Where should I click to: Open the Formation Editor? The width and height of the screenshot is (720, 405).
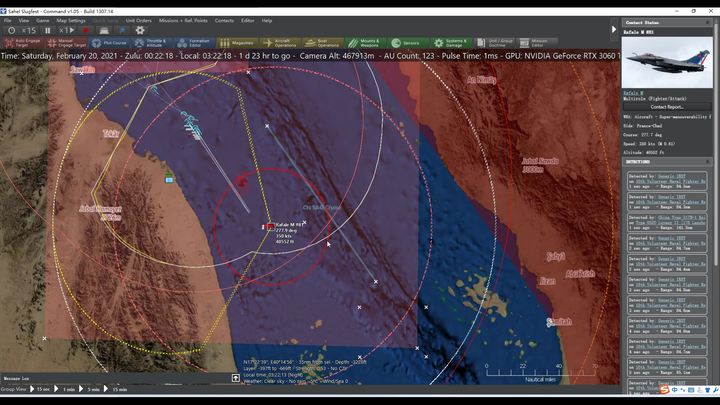194,43
